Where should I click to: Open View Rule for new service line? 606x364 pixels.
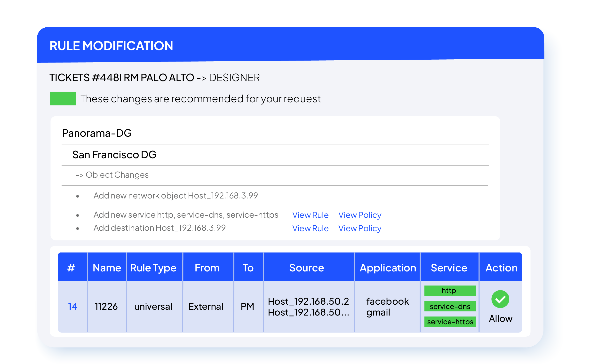[310, 215]
